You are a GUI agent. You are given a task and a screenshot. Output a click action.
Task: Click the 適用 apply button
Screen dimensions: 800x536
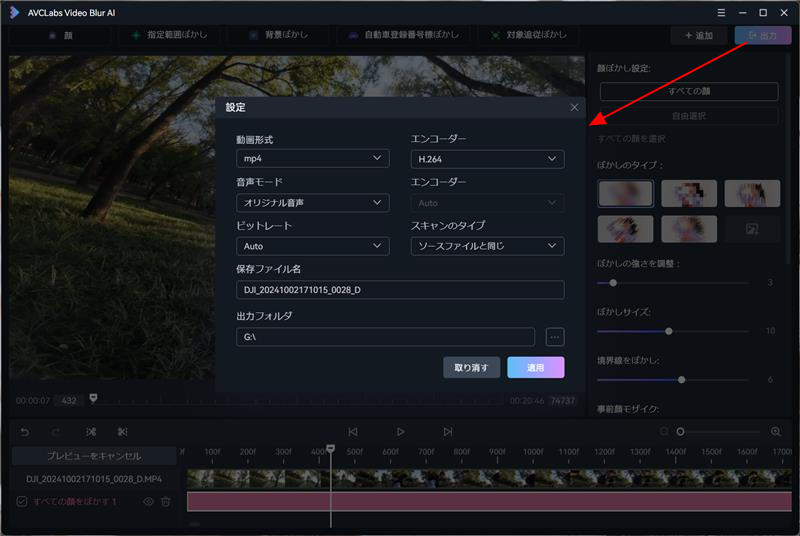pos(535,367)
